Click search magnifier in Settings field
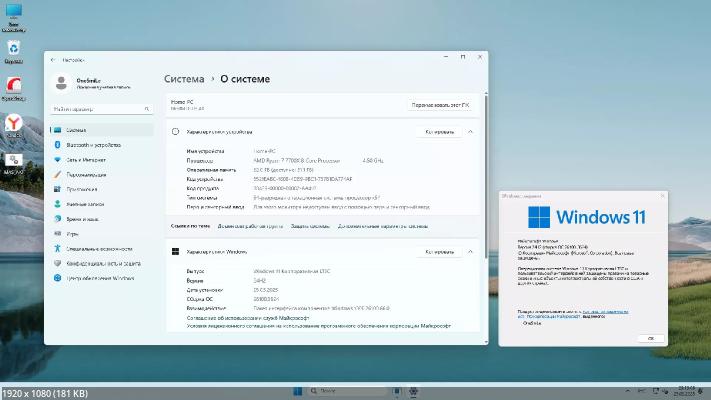The height and width of the screenshot is (400, 711). (x=147, y=109)
